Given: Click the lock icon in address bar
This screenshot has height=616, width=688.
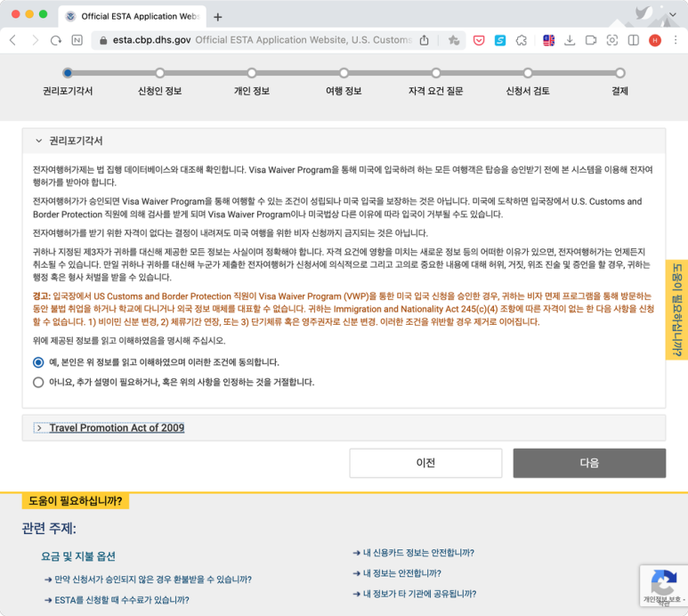Looking at the screenshot, I should point(103,40).
